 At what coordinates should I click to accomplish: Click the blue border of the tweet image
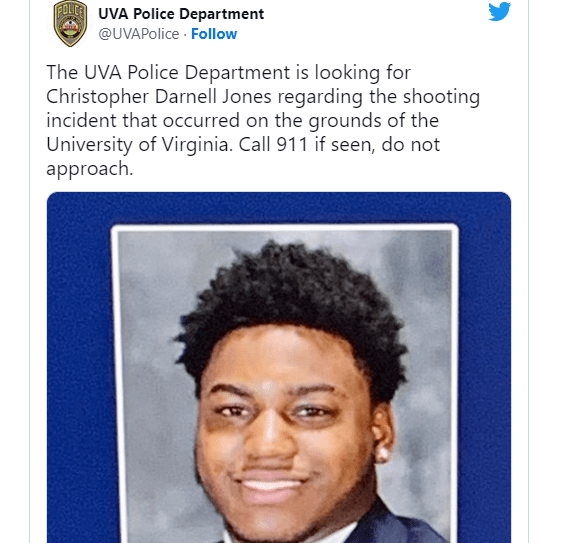pos(79,367)
